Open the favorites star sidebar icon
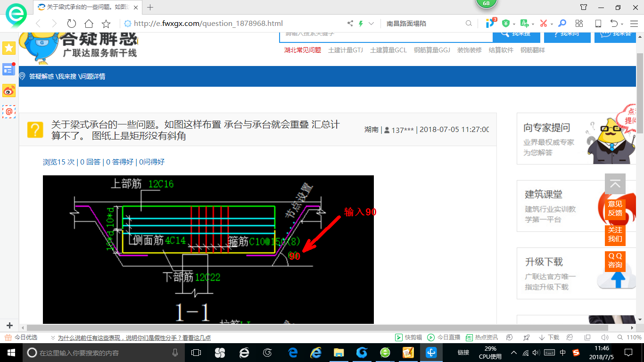 [x=9, y=48]
